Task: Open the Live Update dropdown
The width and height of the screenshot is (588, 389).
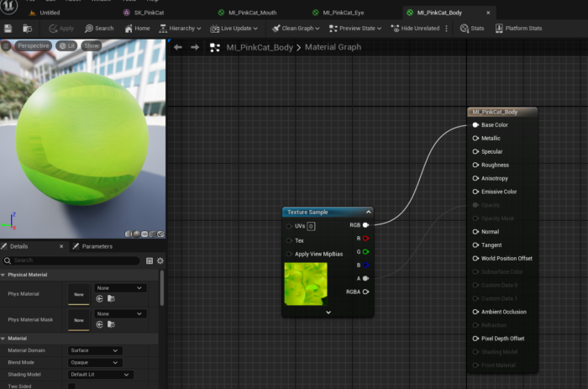Action: tap(234, 29)
